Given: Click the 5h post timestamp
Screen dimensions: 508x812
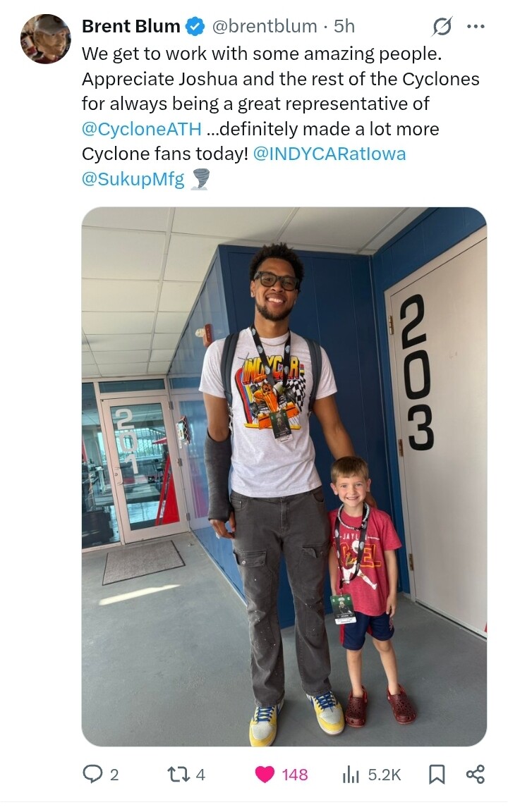Looking at the screenshot, I should coord(344,26).
